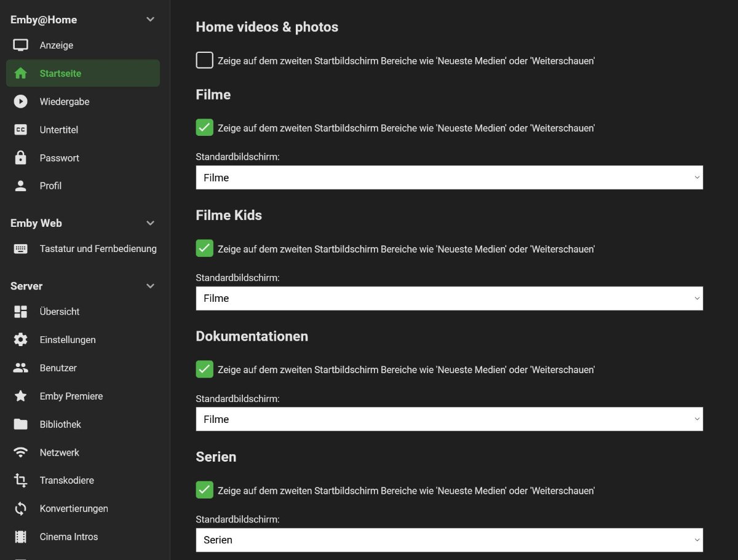Open Standardbildschirm dropdown under Serien
The image size is (738, 560).
click(x=449, y=540)
